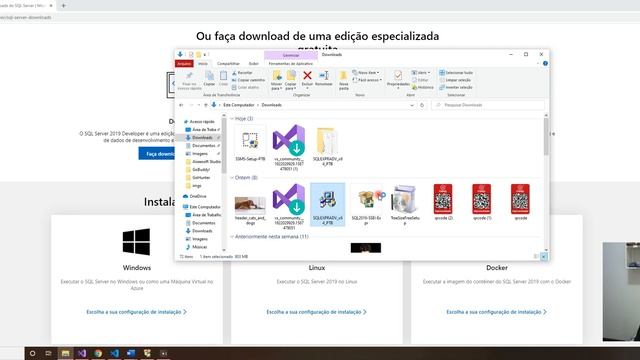Viewport: 640px width, 360px height.
Task: Click Copiar caminho in the ribbon
Action: pyautogui.click(x=248, y=80)
